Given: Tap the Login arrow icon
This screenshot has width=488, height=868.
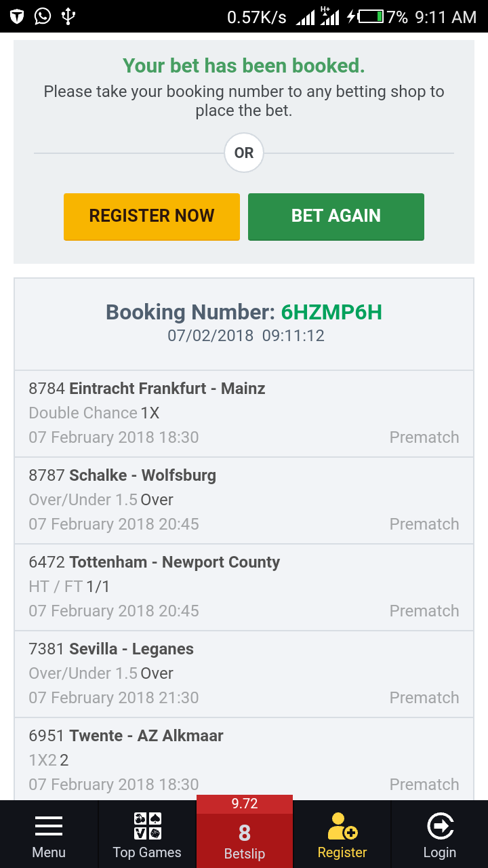Looking at the screenshot, I should [x=440, y=826].
